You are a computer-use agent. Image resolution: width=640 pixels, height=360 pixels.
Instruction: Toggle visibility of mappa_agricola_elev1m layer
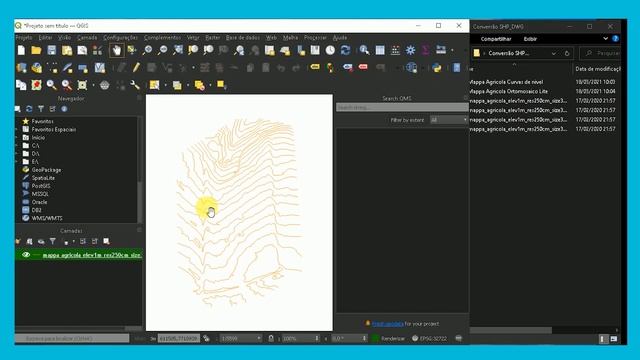pyautogui.click(x=26, y=255)
